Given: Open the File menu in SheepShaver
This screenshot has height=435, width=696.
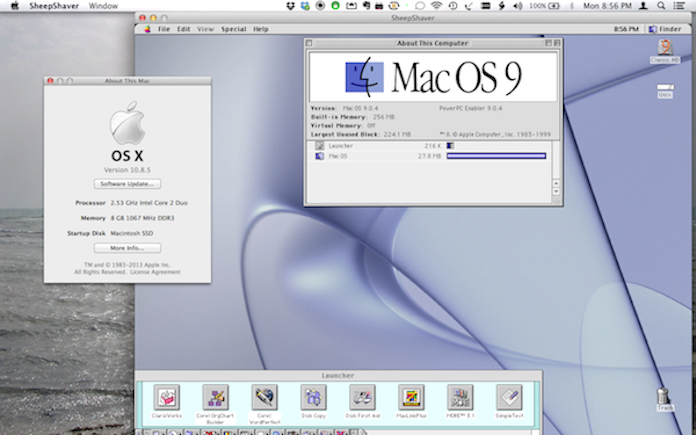Looking at the screenshot, I should tap(164, 29).
